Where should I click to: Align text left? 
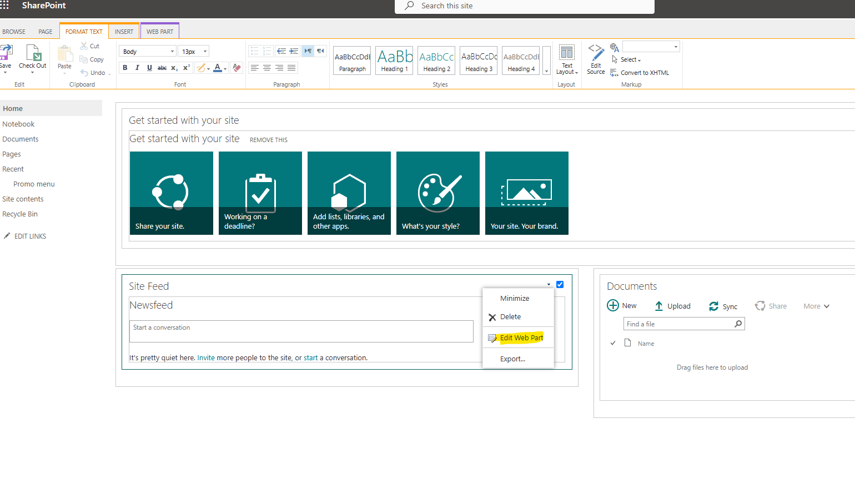[255, 68]
